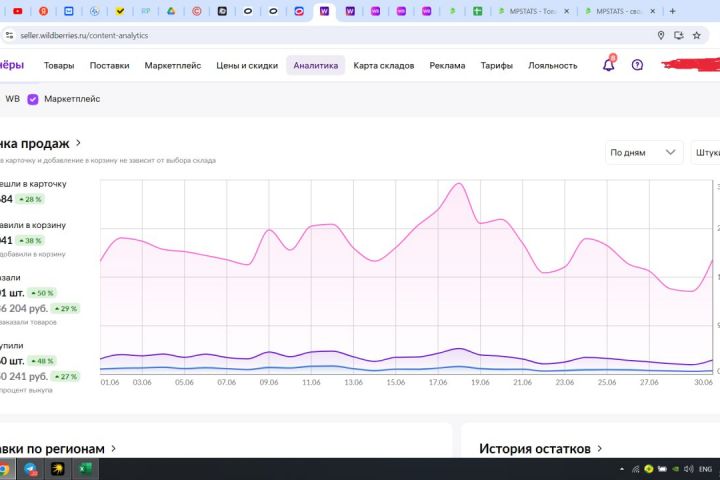Show hidden tray icons arrow
Screen dimensions: 720x480
pos(622,469)
